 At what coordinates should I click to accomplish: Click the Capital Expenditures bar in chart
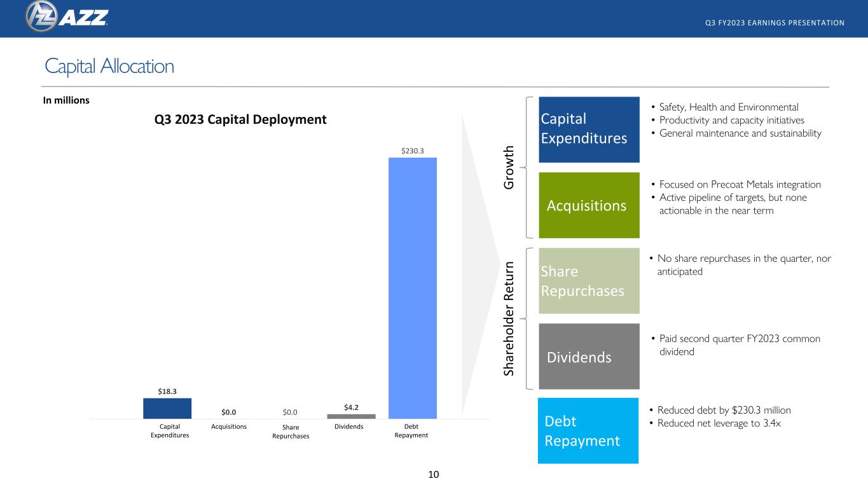point(167,409)
